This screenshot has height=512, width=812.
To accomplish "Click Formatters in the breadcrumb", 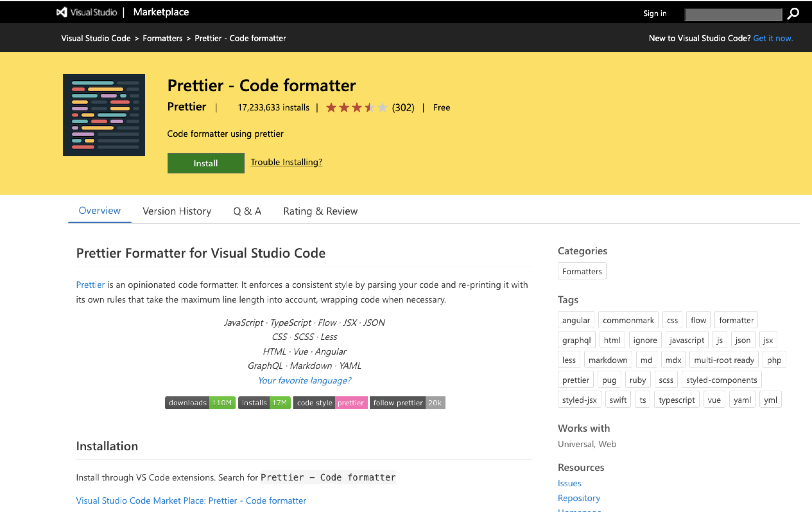I will 162,38.
